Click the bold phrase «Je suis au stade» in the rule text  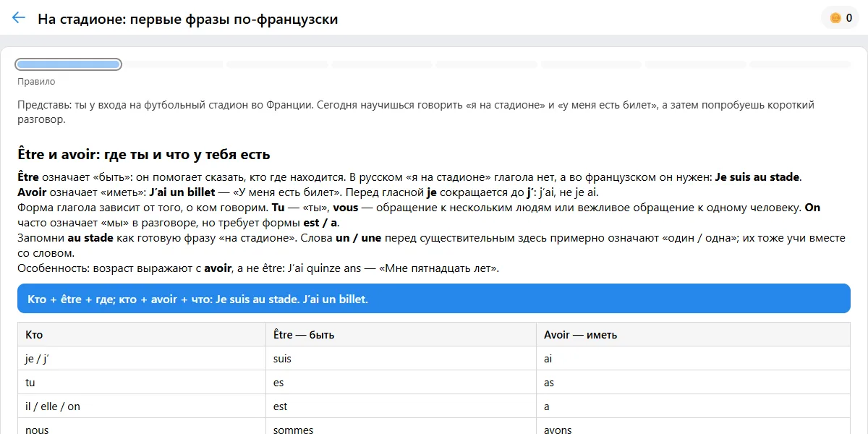757,177
